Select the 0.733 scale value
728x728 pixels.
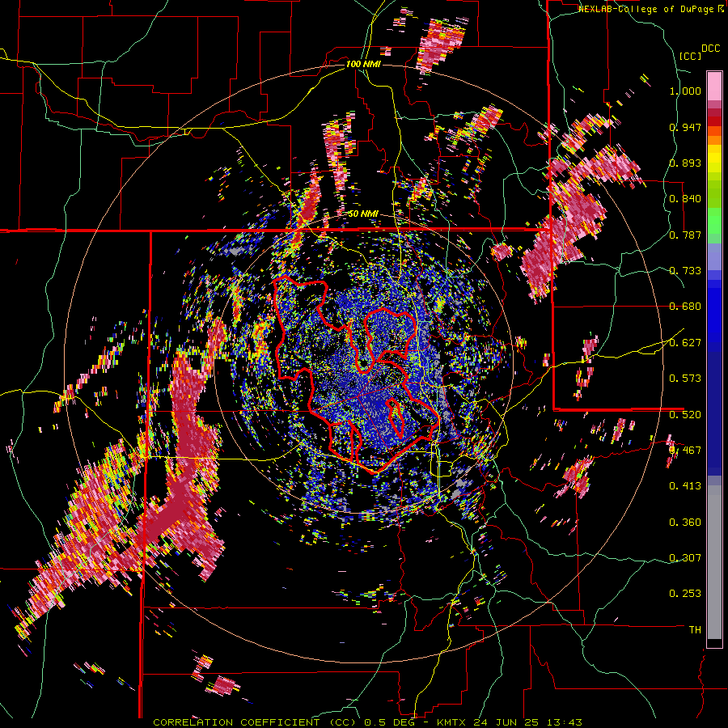[685, 271]
